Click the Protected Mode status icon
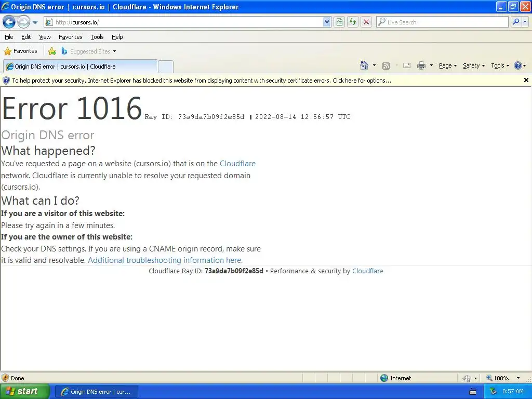The width and height of the screenshot is (532, 399). (x=467, y=378)
